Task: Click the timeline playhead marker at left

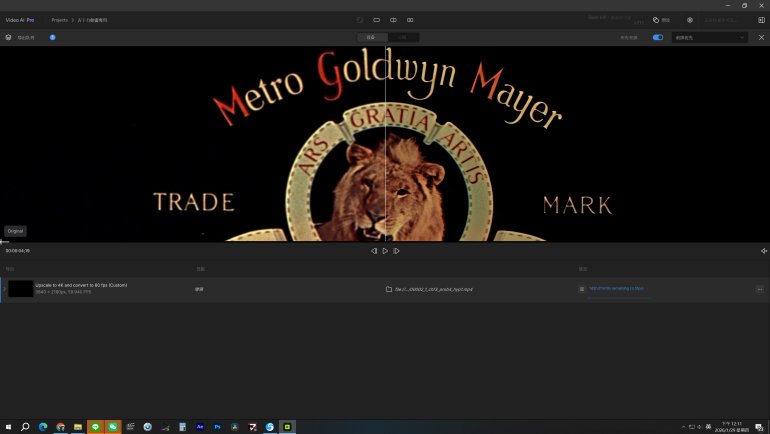Action: click(4, 242)
